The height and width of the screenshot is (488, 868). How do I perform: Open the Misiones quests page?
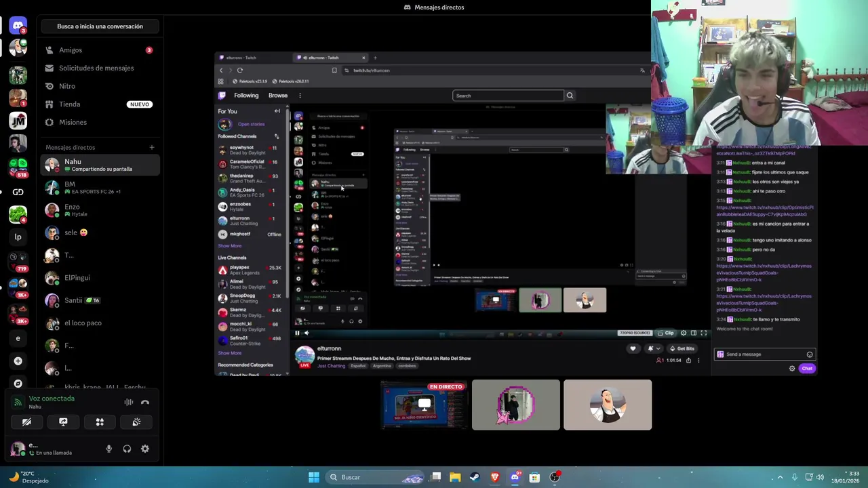click(x=100, y=122)
